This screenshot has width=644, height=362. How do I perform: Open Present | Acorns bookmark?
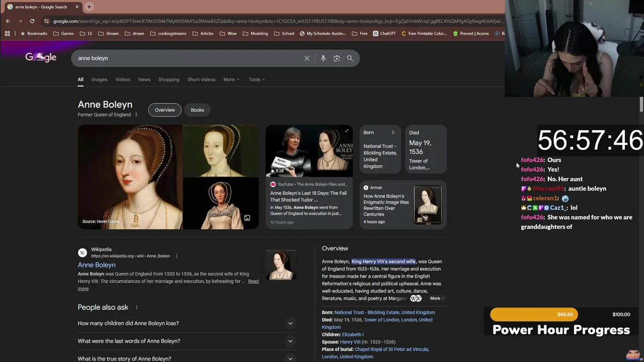click(470, 34)
